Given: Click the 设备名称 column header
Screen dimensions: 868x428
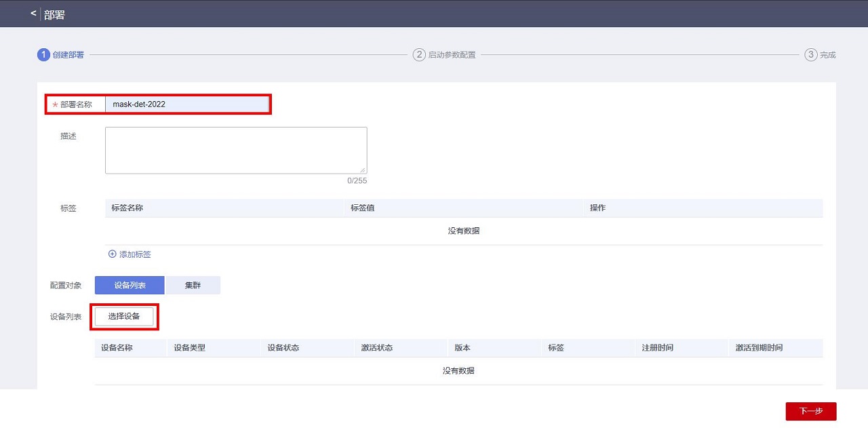Looking at the screenshot, I should [117, 348].
